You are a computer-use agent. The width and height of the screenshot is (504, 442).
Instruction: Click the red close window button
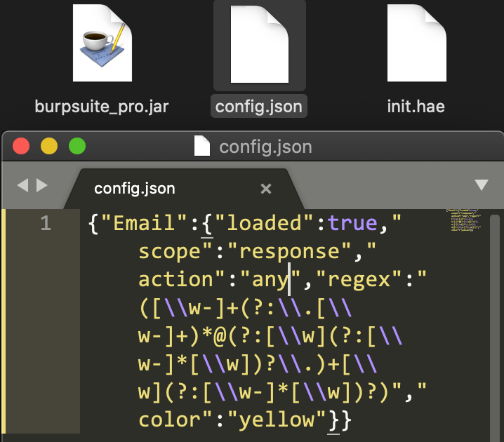pos(22,147)
